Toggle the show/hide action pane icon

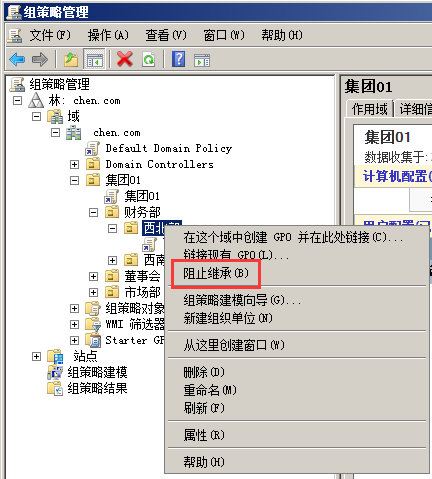tap(202, 60)
